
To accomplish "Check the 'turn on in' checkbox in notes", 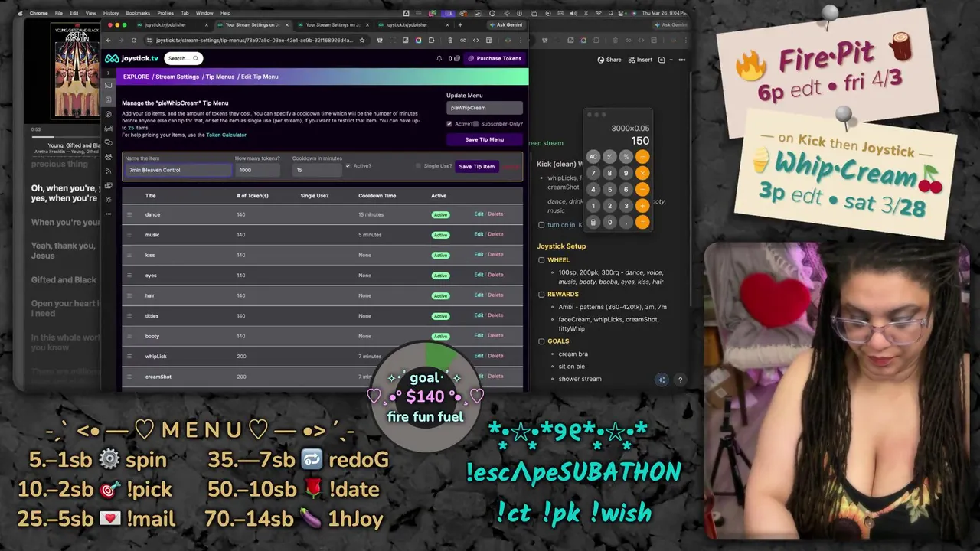I will (541, 225).
